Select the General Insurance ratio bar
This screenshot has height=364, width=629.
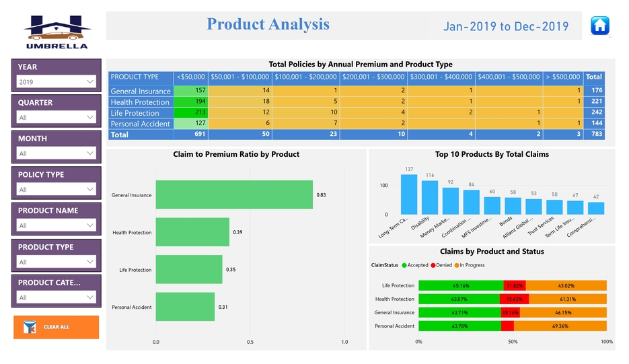(234, 195)
